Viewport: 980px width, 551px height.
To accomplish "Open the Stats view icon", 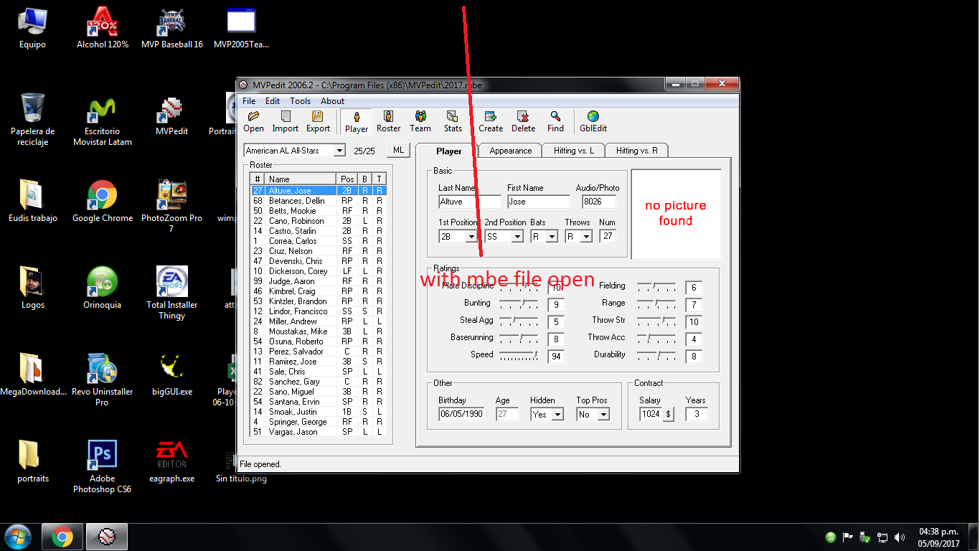I will [453, 121].
